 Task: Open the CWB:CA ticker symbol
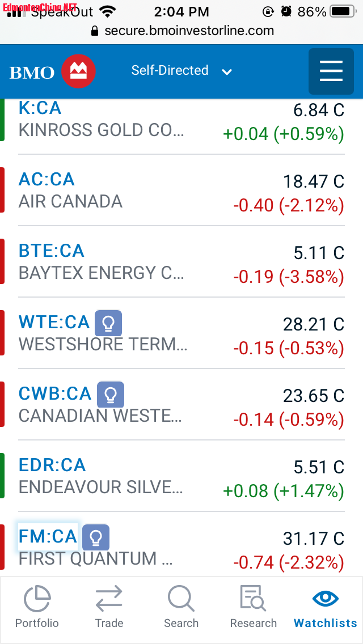[55, 393]
